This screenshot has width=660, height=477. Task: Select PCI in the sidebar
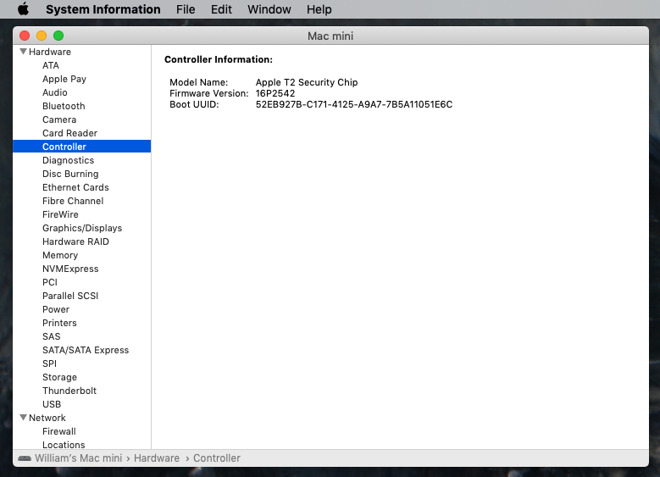50,282
